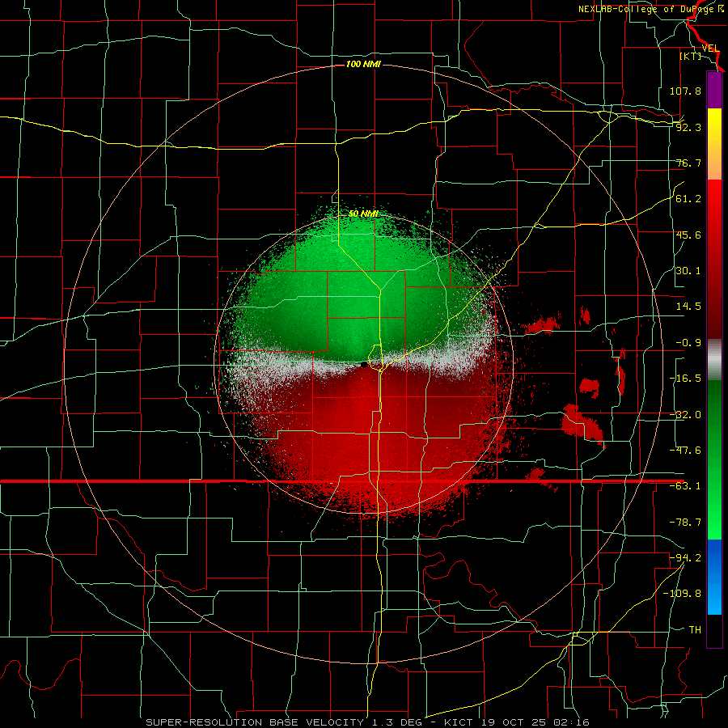The image size is (728, 728).
Task: Select the 61.2 legend value
Action: [x=688, y=199]
